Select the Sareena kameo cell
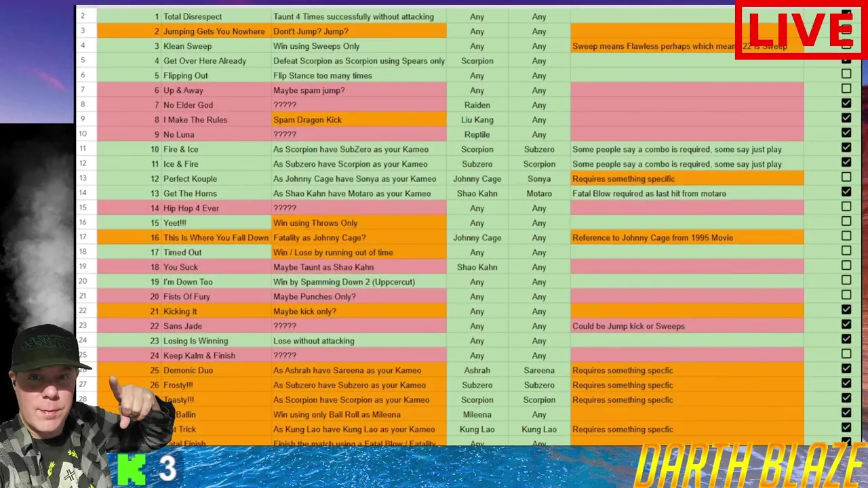The height and width of the screenshot is (488, 868). [539, 371]
